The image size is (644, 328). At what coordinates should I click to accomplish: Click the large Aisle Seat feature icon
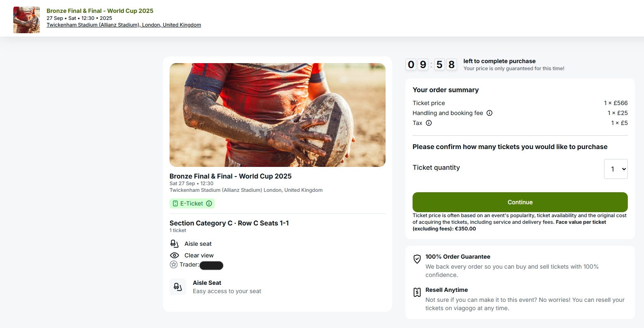pos(178,287)
